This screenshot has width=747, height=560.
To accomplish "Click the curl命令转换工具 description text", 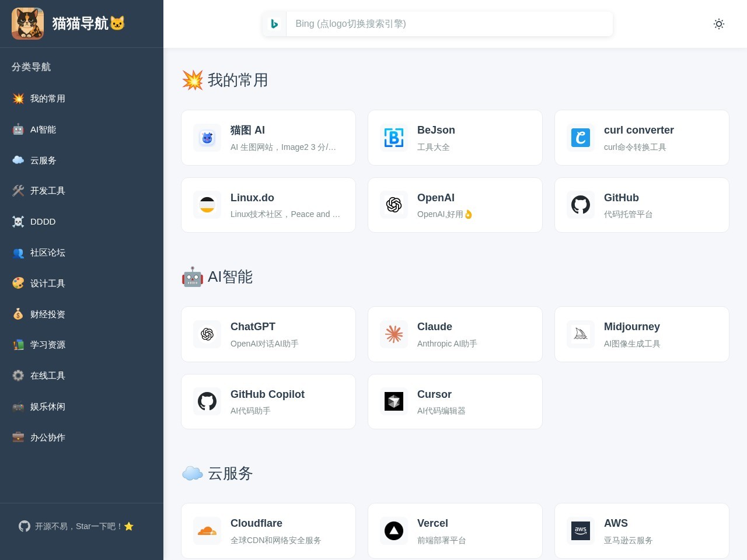I will 635,147.
